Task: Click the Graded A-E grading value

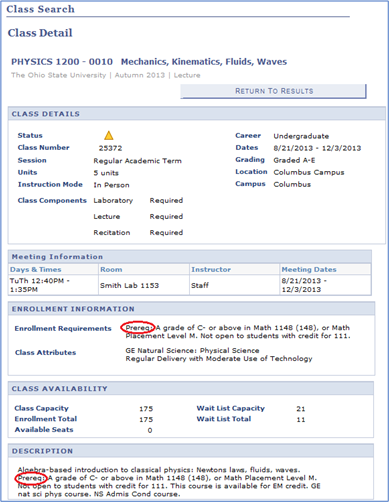Action: (x=294, y=160)
